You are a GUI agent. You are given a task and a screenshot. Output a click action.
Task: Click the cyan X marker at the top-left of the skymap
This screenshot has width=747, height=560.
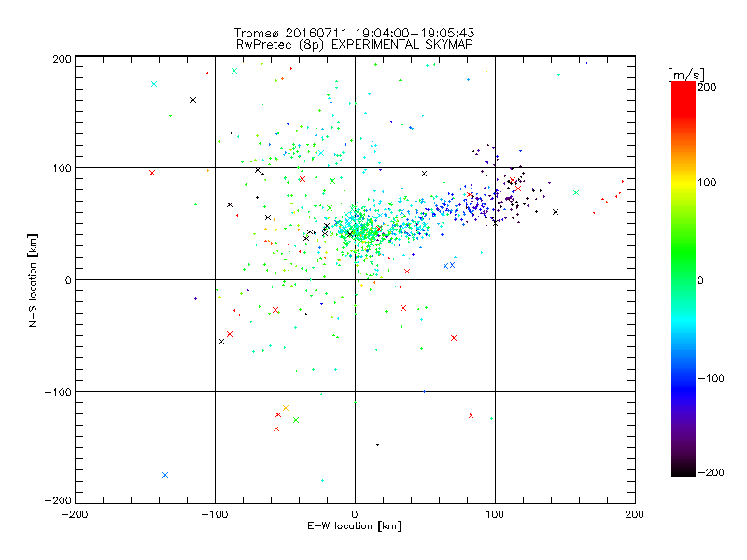[x=154, y=84]
